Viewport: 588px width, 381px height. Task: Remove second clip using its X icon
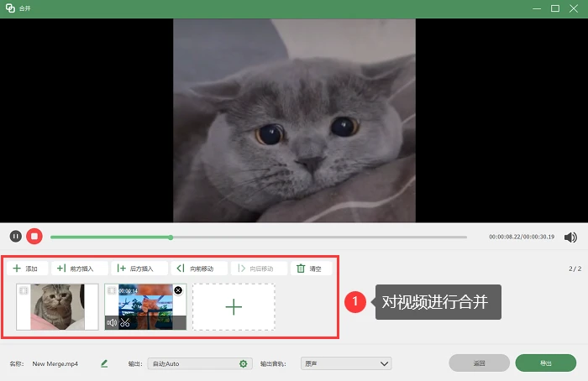point(178,290)
